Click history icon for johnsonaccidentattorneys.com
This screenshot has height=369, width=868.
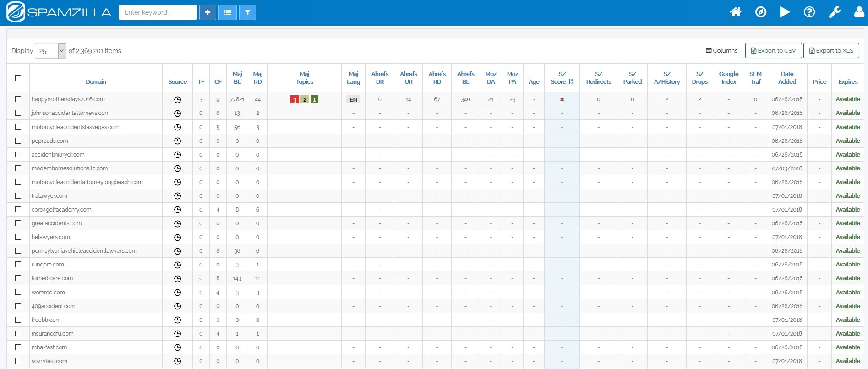point(177,113)
